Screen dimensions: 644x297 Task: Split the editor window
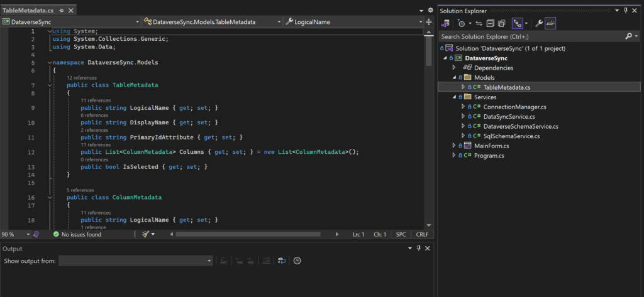coord(429,22)
